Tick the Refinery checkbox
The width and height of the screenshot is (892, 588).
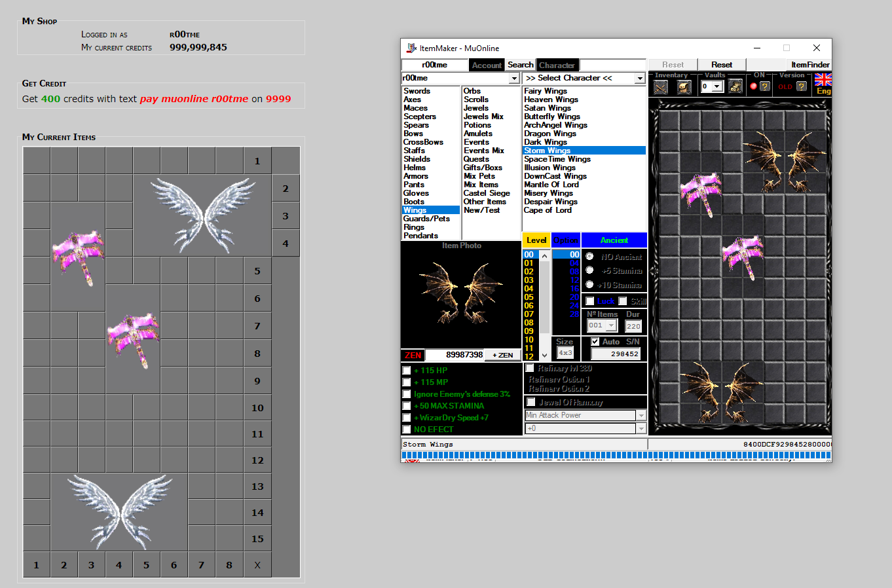tap(530, 368)
